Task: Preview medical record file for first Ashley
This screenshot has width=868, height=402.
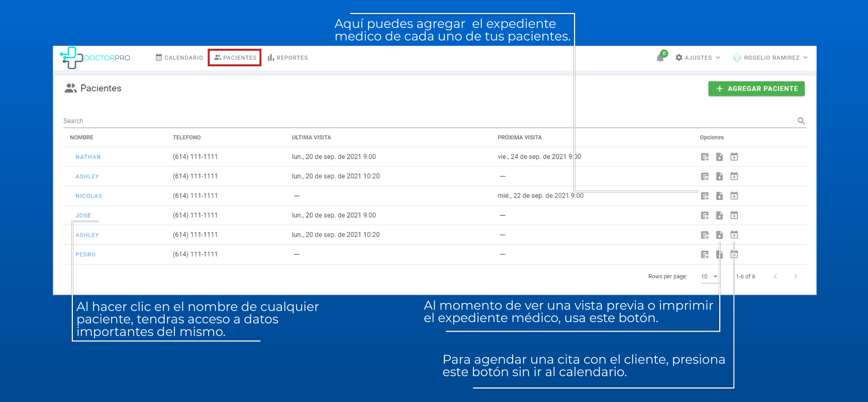Action: [x=719, y=176]
